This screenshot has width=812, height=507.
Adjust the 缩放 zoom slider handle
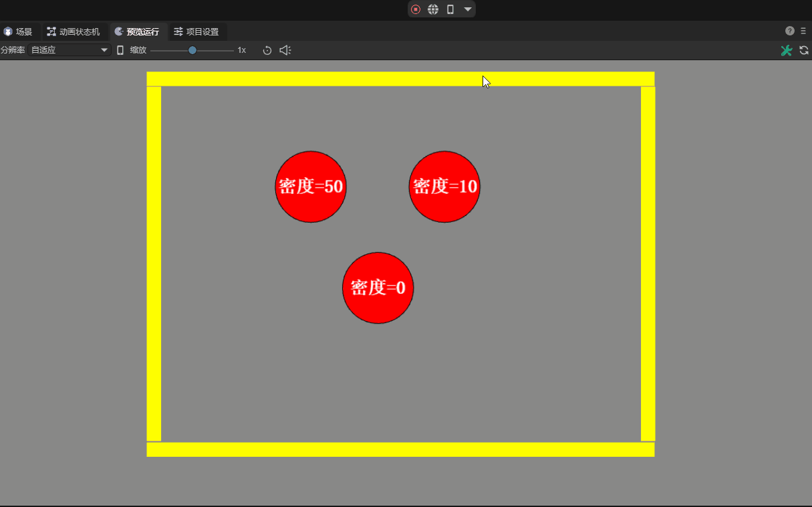pos(192,50)
